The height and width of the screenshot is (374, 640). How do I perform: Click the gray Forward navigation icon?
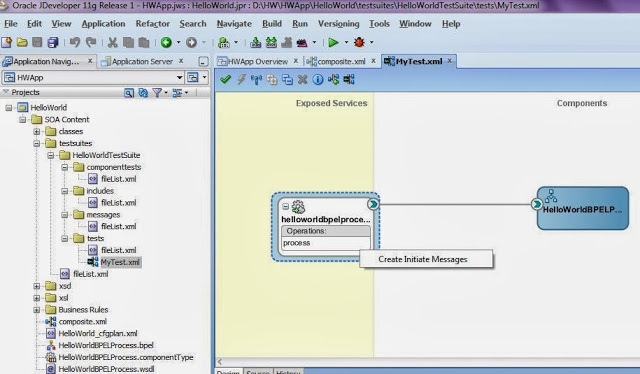[x=191, y=42]
